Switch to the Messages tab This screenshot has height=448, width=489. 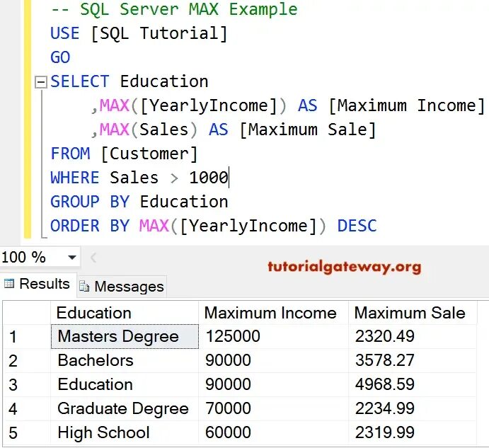122,286
